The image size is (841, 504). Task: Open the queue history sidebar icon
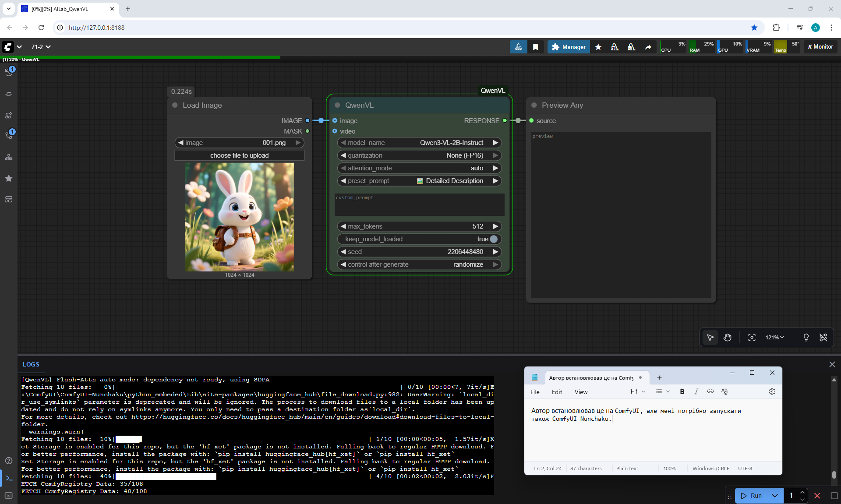9,72
